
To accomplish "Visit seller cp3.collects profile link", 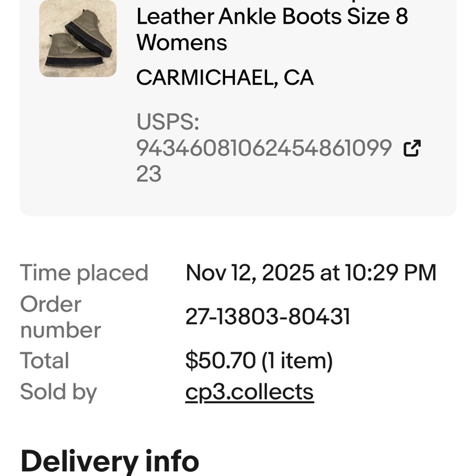I will [x=249, y=392].
